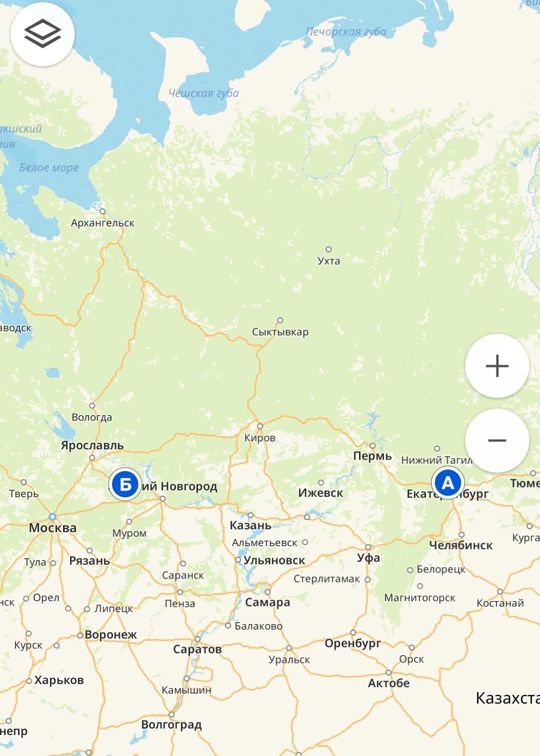
Task: Tap the Архангельск city dot marker
Action: [x=102, y=211]
